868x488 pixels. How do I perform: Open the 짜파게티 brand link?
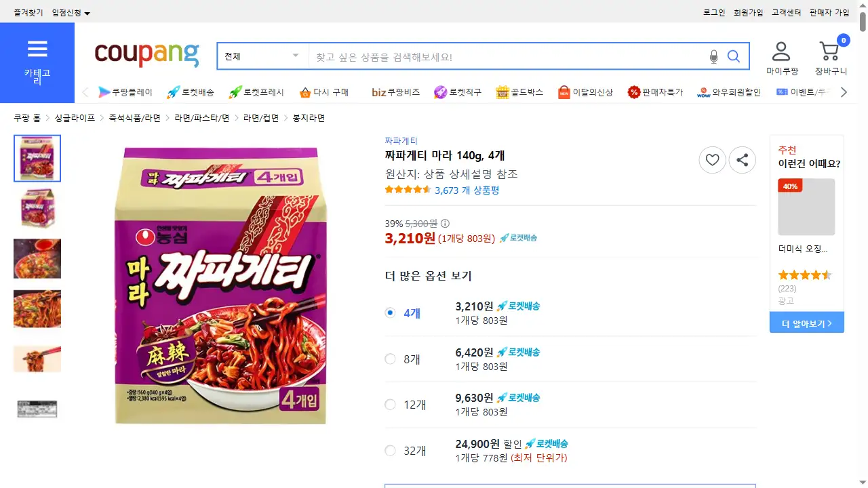tap(401, 141)
